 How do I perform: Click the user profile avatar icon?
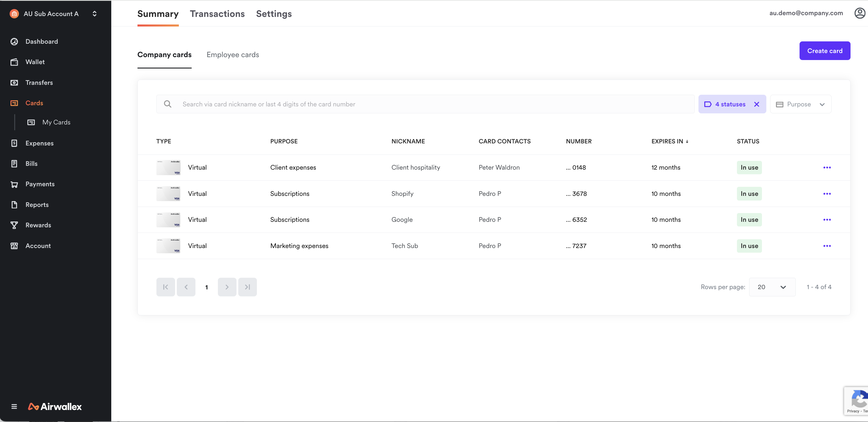pos(859,13)
